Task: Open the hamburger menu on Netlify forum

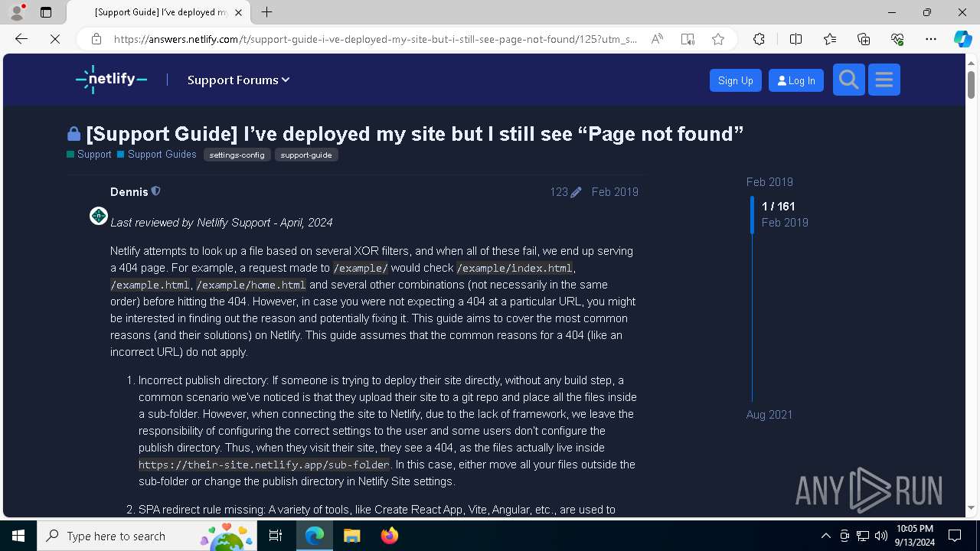Action: pos(884,80)
